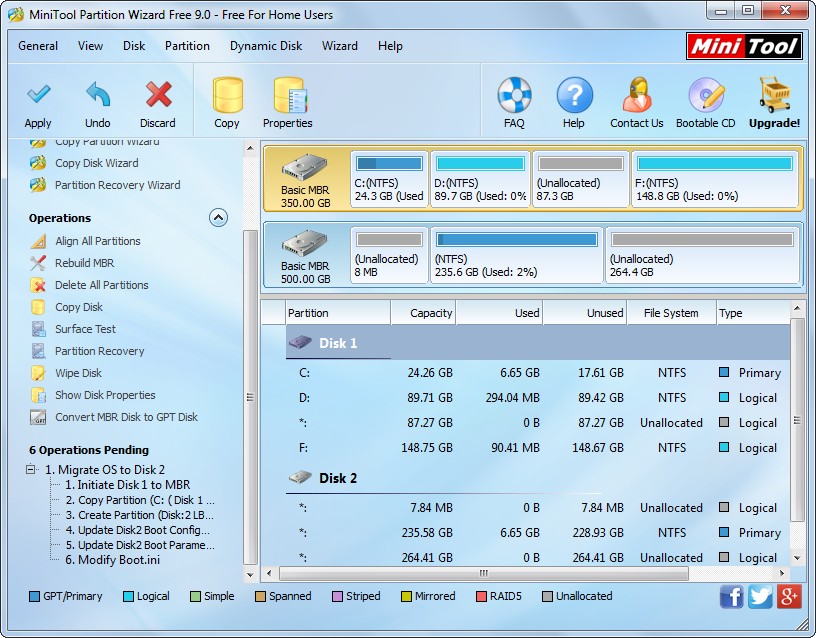Screen dimensions: 816x638
Task: Open the Facebook icon
Action: [731, 596]
